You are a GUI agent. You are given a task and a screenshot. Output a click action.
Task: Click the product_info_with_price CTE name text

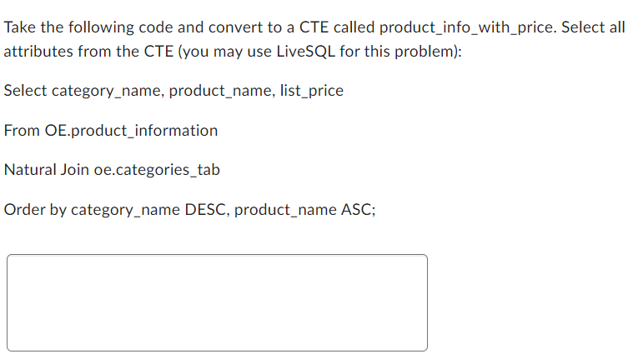468,27
